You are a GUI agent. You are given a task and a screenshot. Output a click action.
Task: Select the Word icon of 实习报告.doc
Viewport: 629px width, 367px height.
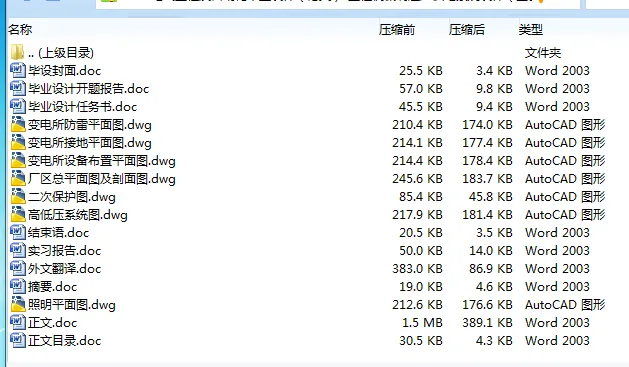click(17, 250)
